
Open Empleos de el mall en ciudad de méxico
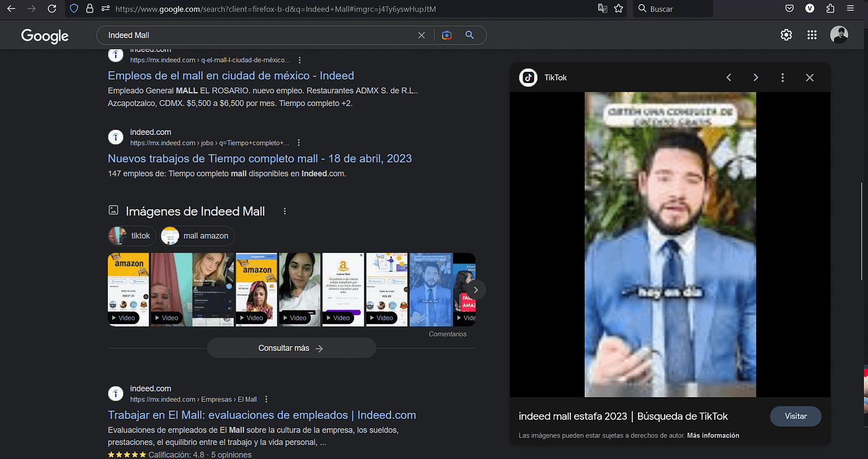231,76
